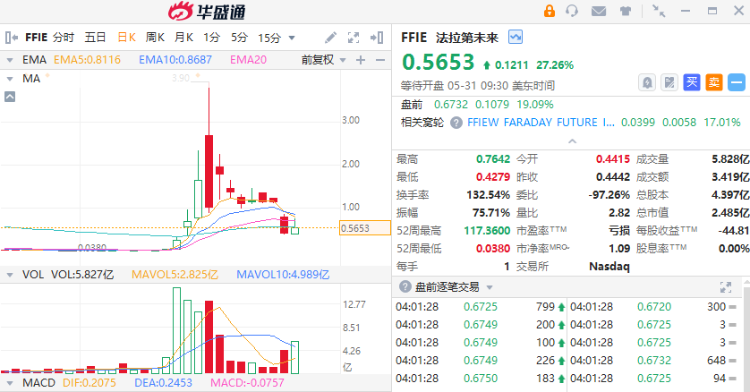Toggle the mini chart icon beside 法拉第未来
This screenshot has height=392, width=750.
click(x=515, y=37)
